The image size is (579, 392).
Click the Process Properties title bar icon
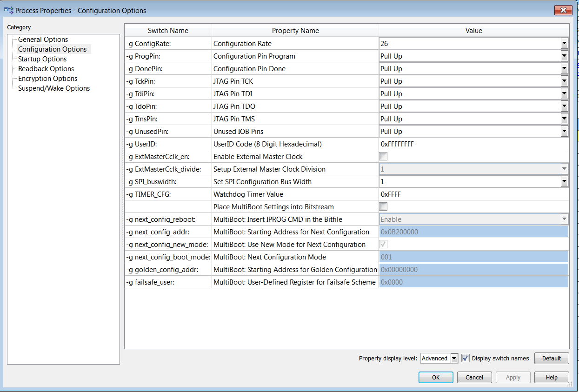(x=8, y=10)
